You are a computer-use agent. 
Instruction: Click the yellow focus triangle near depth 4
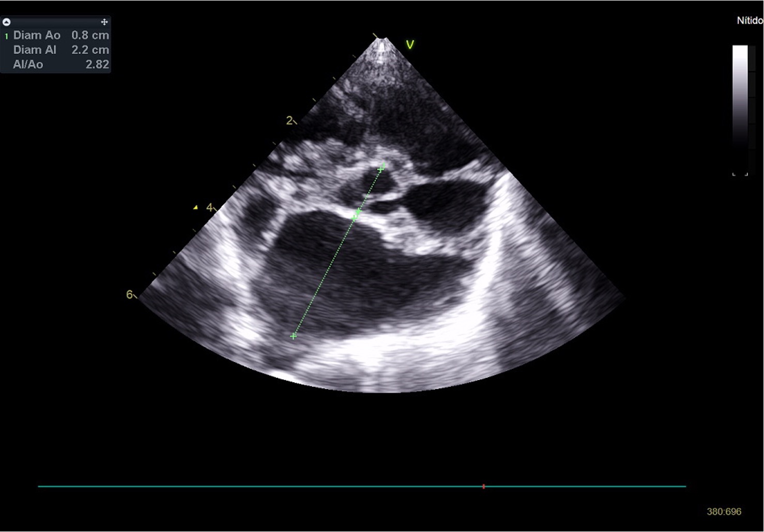[x=195, y=208]
